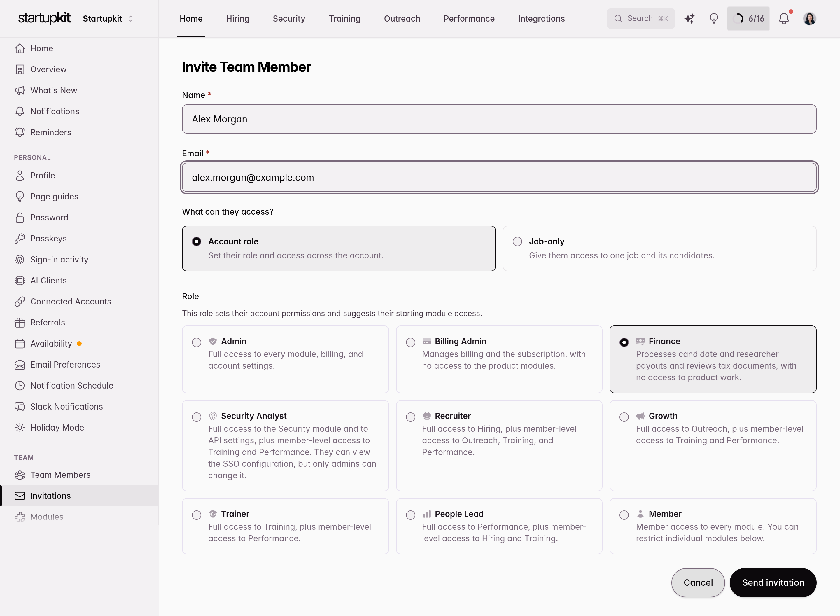Click the Name input field
This screenshot has width=840, height=616.
tap(499, 119)
